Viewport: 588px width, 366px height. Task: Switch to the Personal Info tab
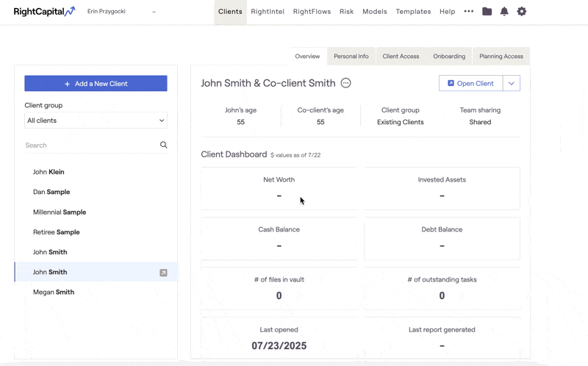[351, 57]
